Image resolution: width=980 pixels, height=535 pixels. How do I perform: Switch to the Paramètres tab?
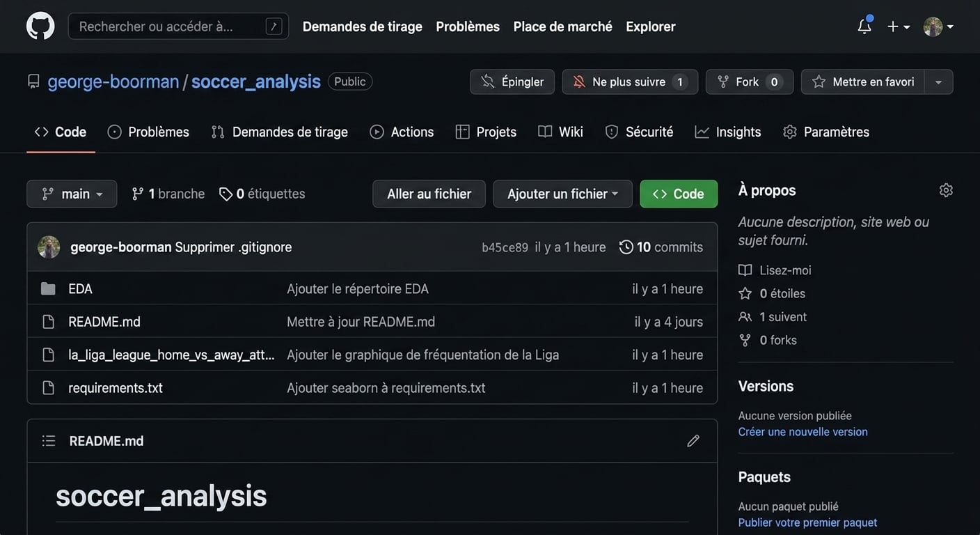(826, 132)
